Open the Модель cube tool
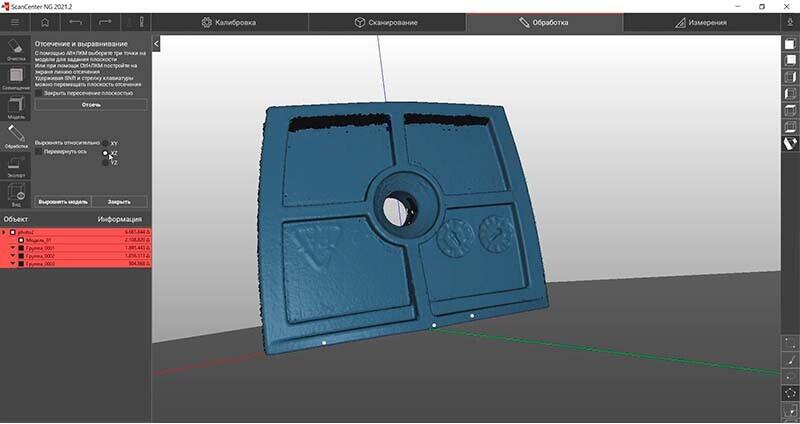The image size is (800, 424). [x=16, y=107]
